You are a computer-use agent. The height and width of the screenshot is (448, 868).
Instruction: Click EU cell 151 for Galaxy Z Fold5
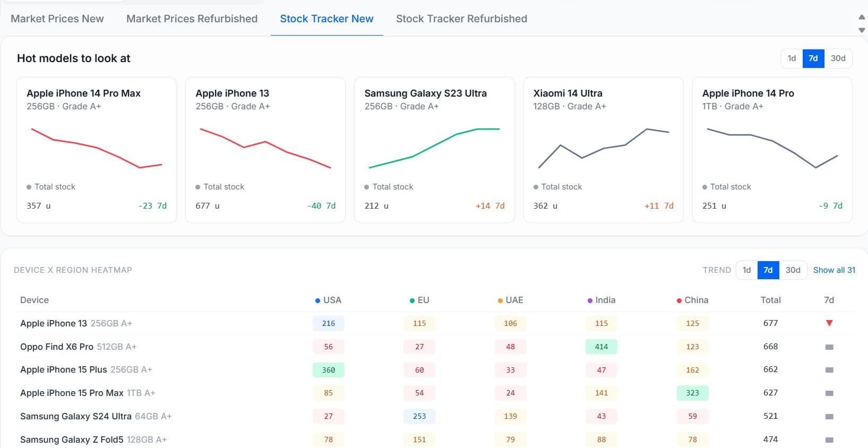(x=419, y=440)
